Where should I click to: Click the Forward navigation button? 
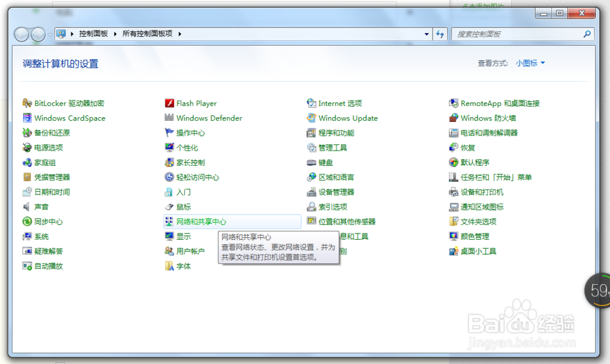(38, 35)
